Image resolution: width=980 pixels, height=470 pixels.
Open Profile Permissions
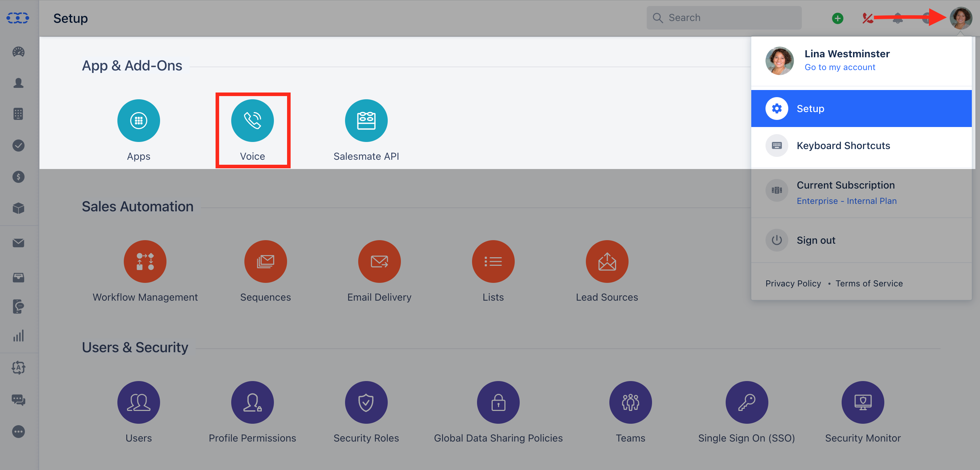(x=252, y=402)
